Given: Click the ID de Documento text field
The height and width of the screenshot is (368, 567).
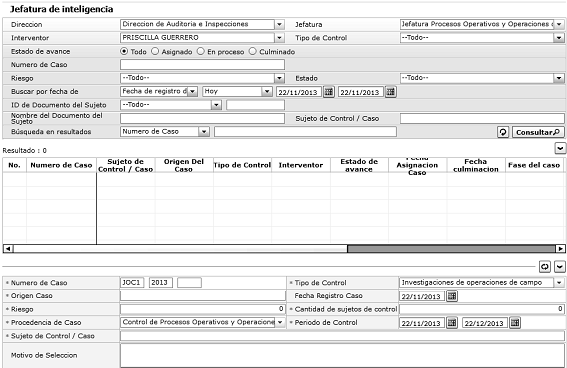Looking at the screenshot, I should coord(255,105).
